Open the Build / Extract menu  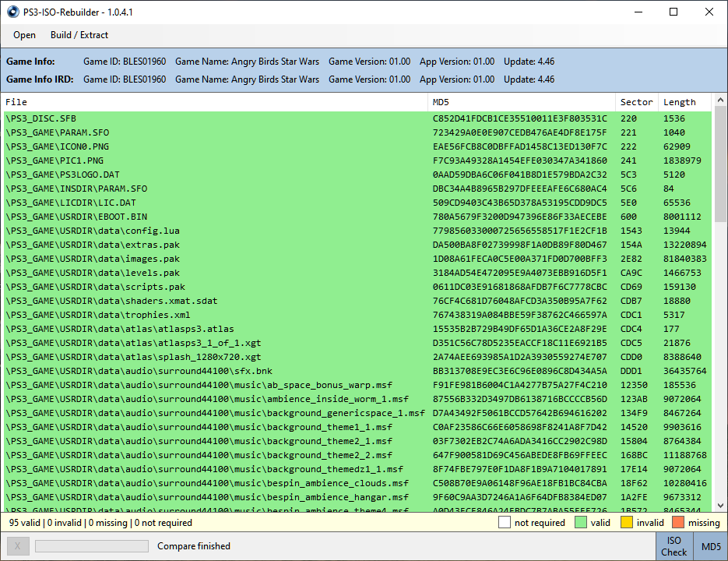[79, 35]
